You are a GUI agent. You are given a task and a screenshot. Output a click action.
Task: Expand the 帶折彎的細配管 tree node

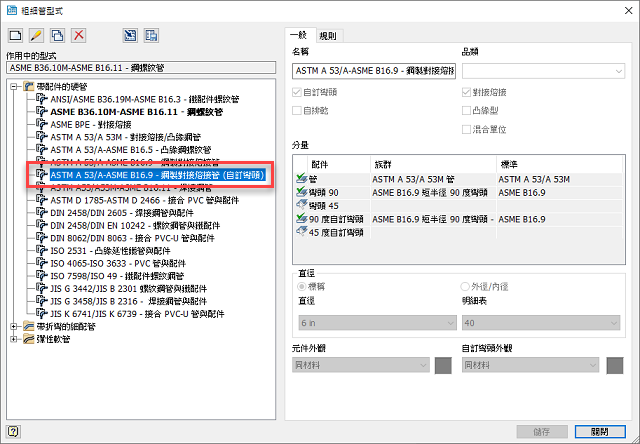click(x=14, y=326)
